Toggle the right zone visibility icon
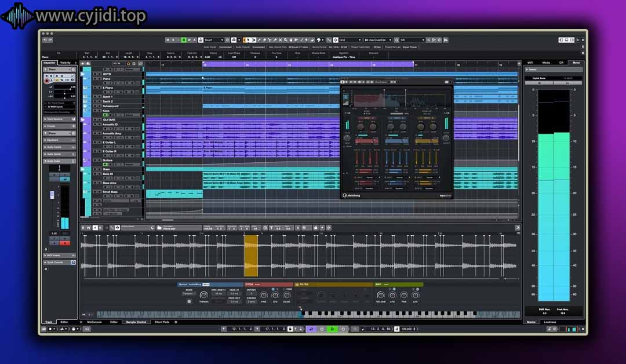The image size is (626, 364). pos(572,40)
